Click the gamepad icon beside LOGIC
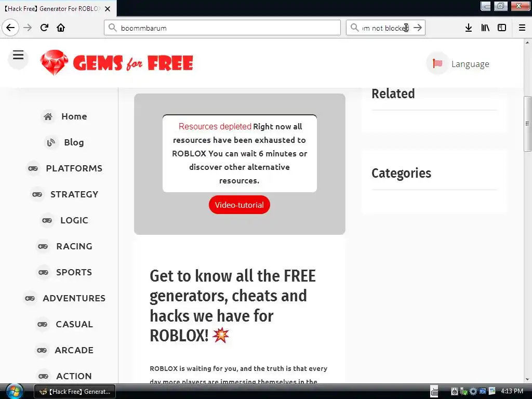 (47, 220)
